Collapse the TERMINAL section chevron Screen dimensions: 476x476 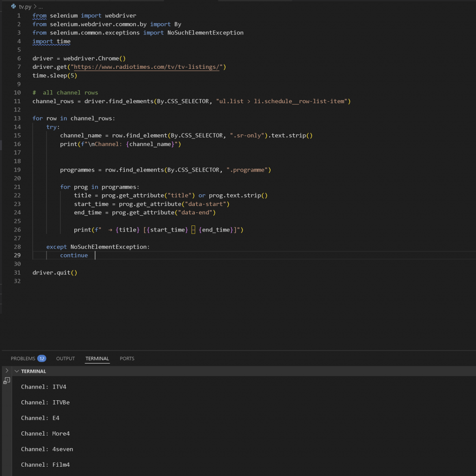[x=17, y=371]
